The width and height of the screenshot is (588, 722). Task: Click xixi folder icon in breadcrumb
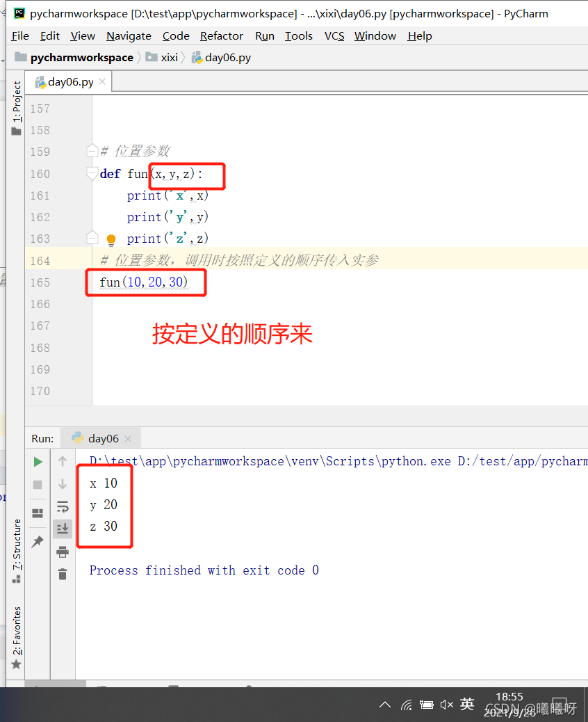click(x=152, y=57)
